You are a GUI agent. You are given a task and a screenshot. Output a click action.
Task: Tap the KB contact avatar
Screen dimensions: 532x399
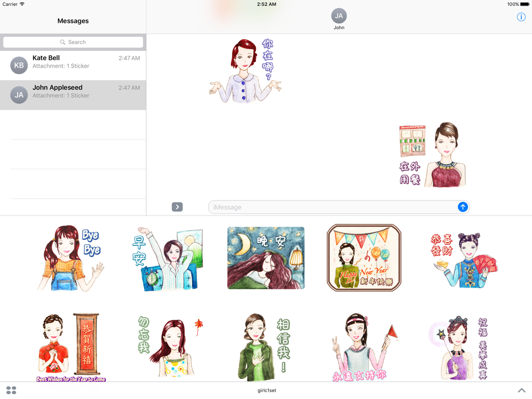tap(19, 65)
